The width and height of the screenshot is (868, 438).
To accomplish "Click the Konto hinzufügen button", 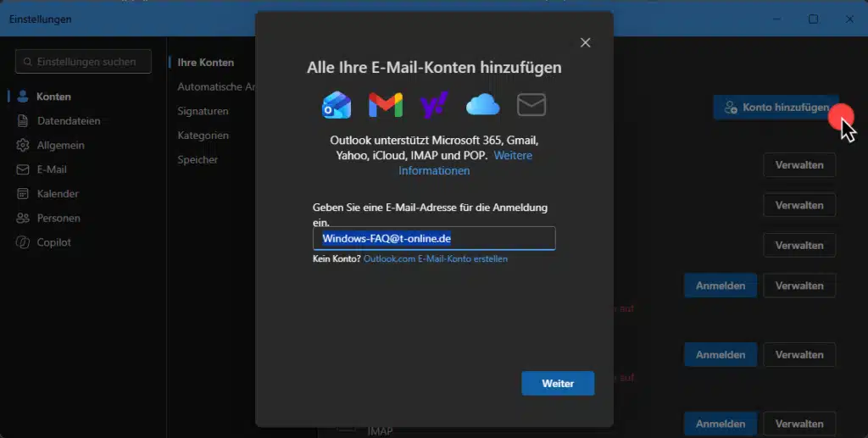I will point(776,108).
